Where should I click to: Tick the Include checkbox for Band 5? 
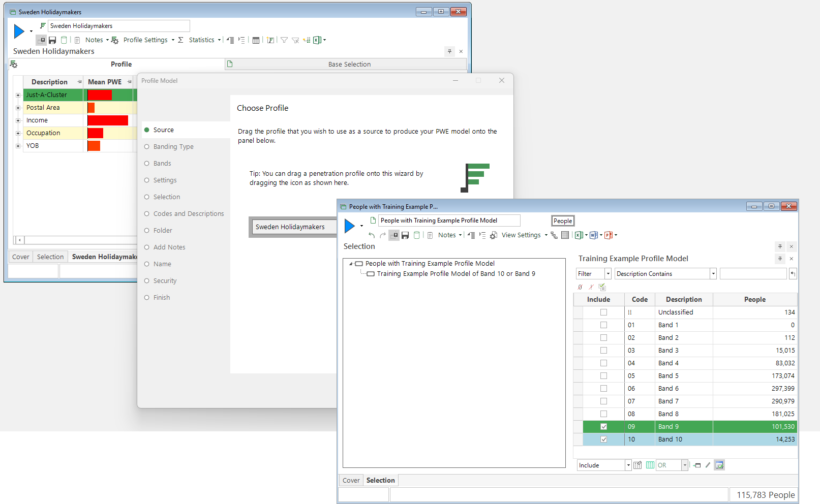(x=603, y=376)
